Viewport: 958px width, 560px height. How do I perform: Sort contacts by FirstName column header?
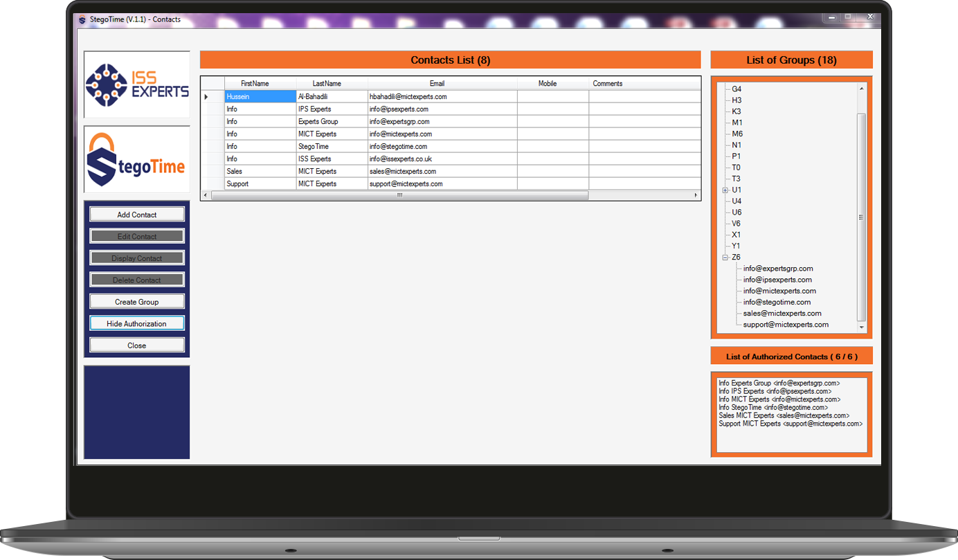pyautogui.click(x=255, y=84)
